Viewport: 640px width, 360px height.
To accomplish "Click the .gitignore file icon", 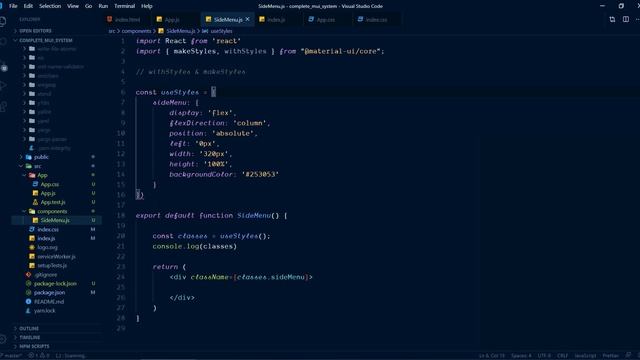I will 28,275.
